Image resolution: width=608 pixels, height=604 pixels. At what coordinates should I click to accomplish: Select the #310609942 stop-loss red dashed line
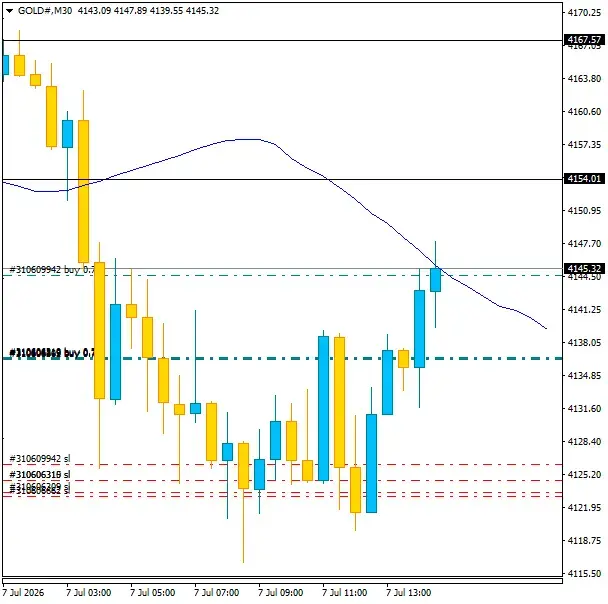(282, 464)
